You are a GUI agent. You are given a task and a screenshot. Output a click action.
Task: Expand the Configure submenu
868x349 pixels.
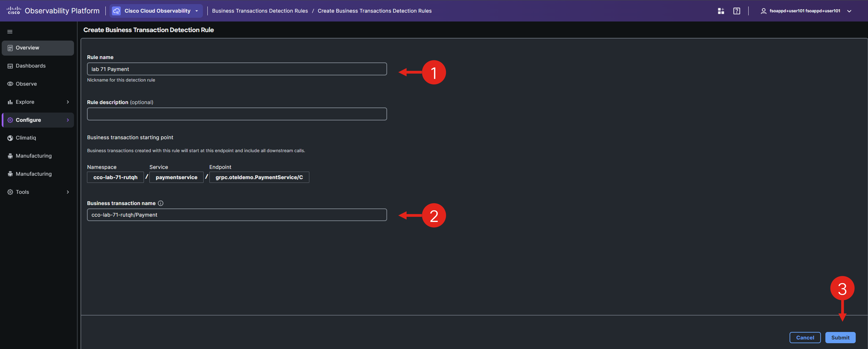68,120
